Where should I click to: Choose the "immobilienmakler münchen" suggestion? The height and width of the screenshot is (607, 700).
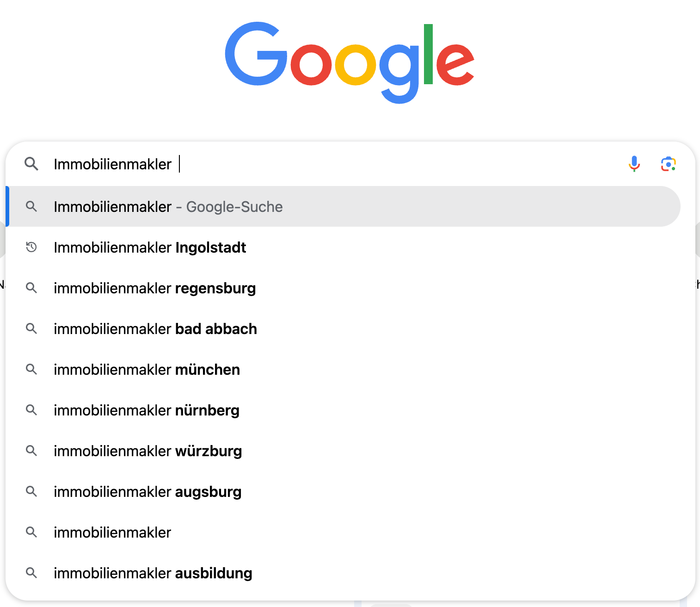(147, 370)
